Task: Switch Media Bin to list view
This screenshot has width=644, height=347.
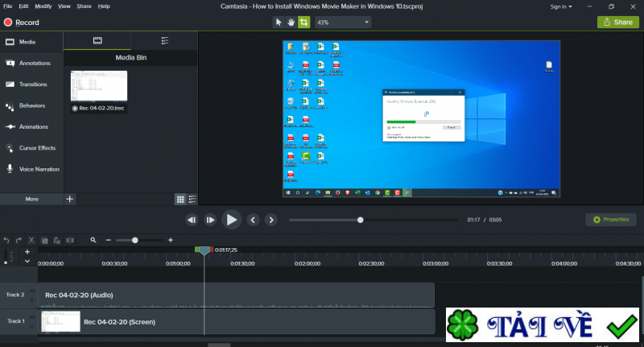Action: pos(192,199)
